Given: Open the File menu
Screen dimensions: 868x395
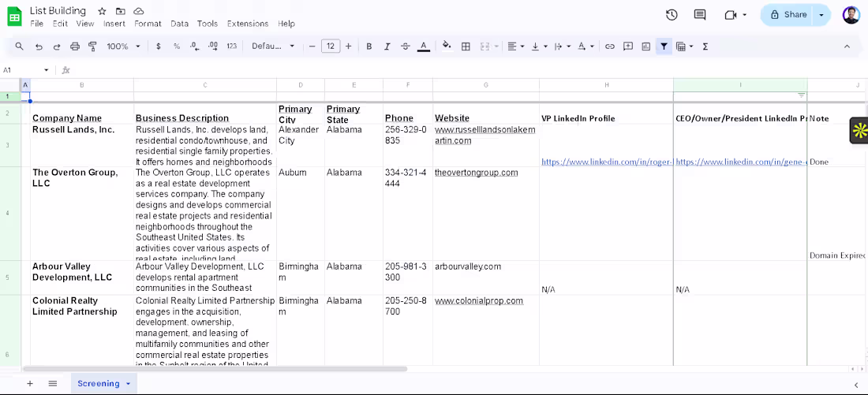Looking at the screenshot, I should coord(36,24).
